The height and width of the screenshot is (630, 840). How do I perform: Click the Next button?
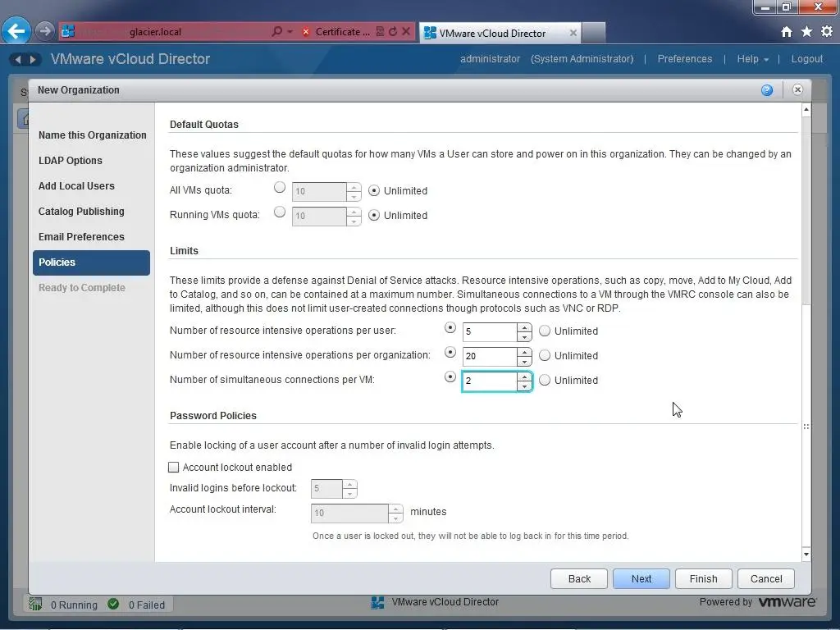click(x=641, y=578)
